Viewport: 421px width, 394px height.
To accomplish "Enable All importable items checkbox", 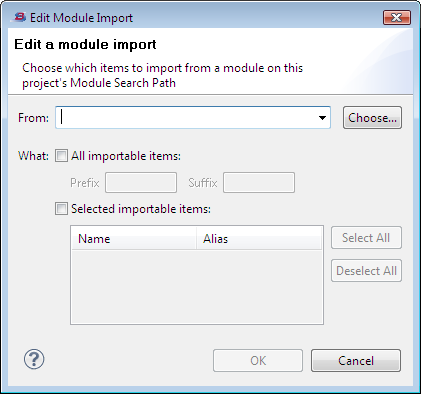I will click(x=61, y=156).
